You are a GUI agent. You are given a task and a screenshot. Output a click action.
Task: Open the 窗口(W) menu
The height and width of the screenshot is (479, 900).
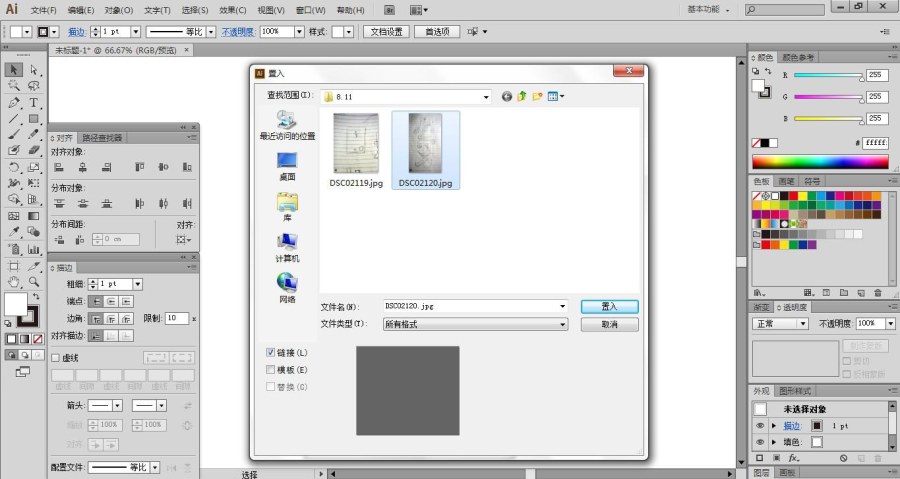click(x=311, y=10)
